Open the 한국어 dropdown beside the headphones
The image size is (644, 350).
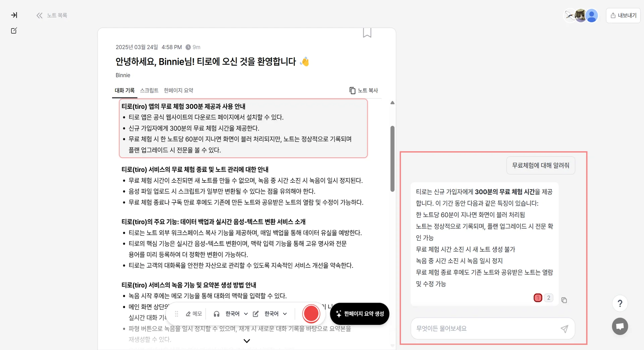point(237,314)
